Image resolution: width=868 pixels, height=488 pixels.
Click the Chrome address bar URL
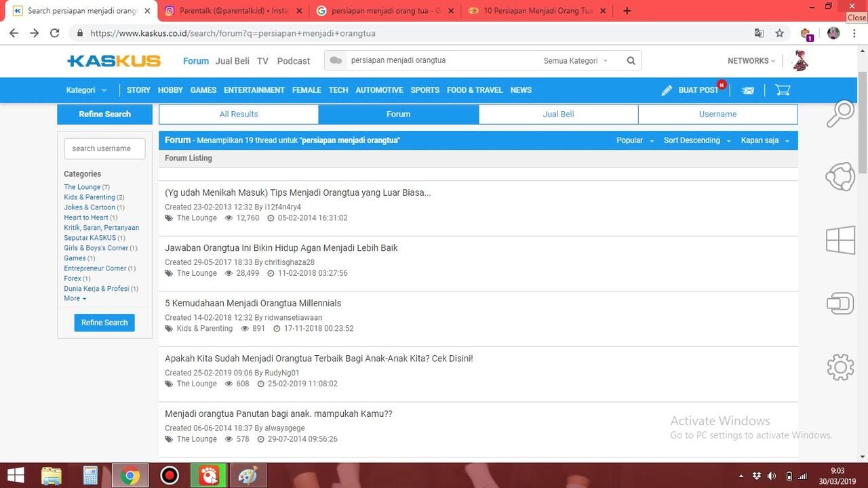coord(233,33)
